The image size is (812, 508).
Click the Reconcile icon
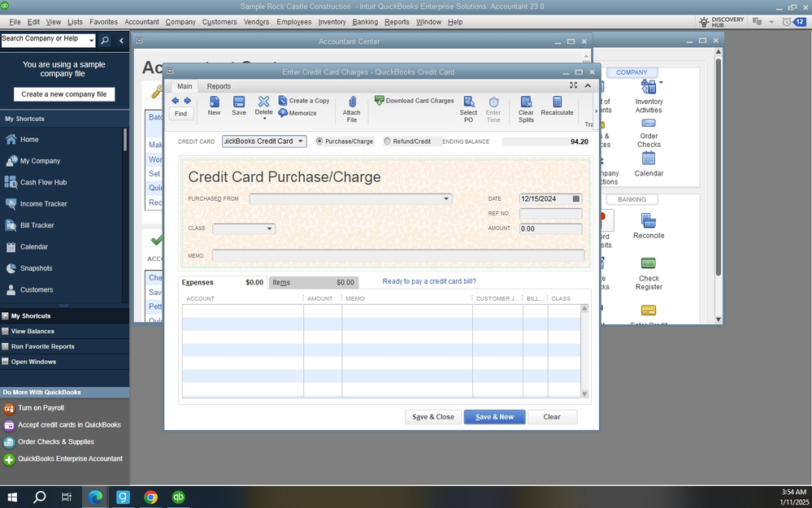click(x=649, y=221)
